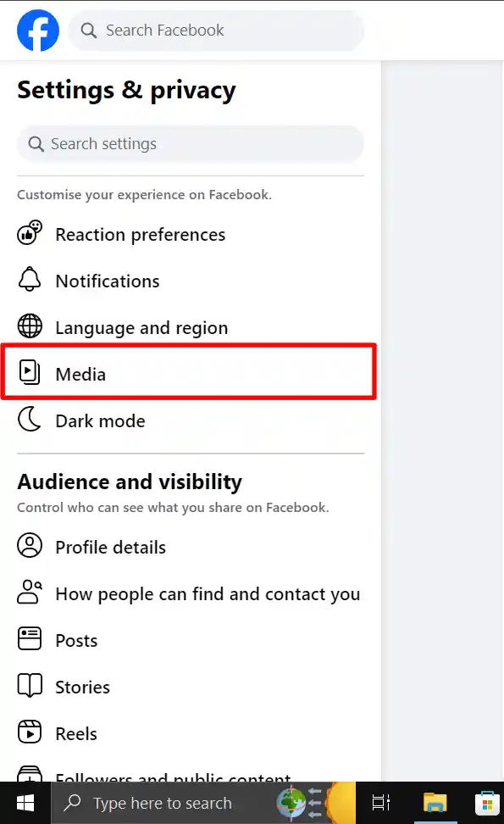Image resolution: width=504 pixels, height=824 pixels.
Task: Select the Media settings entry
Action: pos(80,374)
